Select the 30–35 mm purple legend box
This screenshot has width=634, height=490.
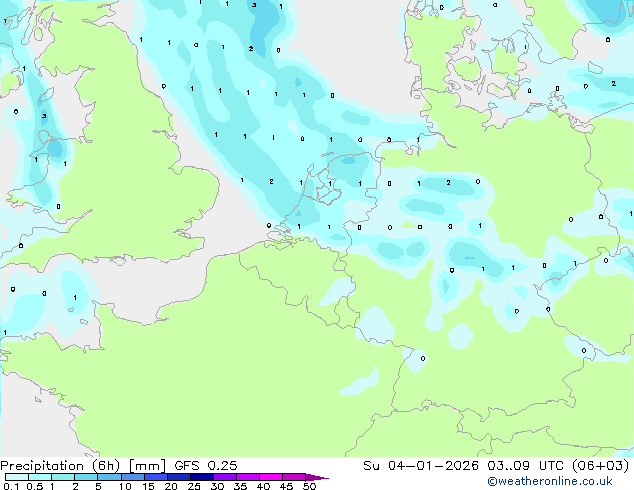coord(225,477)
